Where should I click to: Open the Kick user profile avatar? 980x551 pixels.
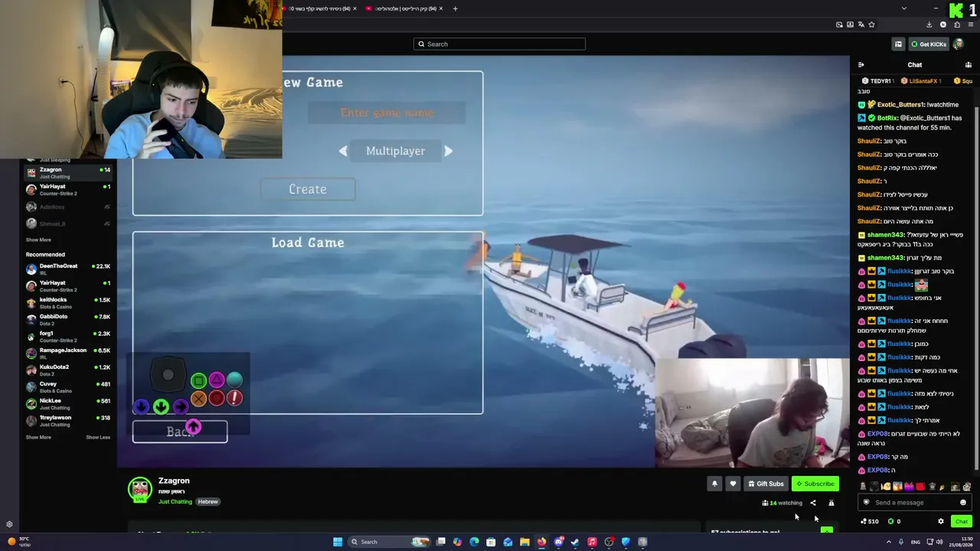tap(959, 44)
